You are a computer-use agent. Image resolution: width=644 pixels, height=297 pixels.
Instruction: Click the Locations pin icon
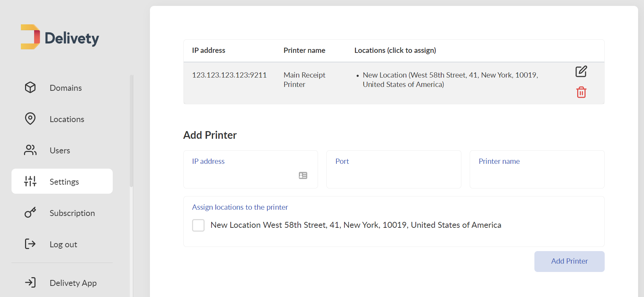(x=30, y=119)
